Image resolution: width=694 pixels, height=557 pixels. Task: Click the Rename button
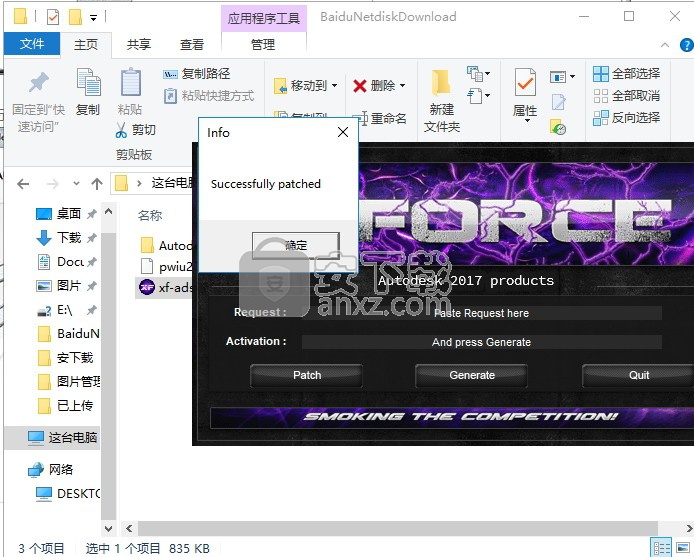click(x=382, y=118)
